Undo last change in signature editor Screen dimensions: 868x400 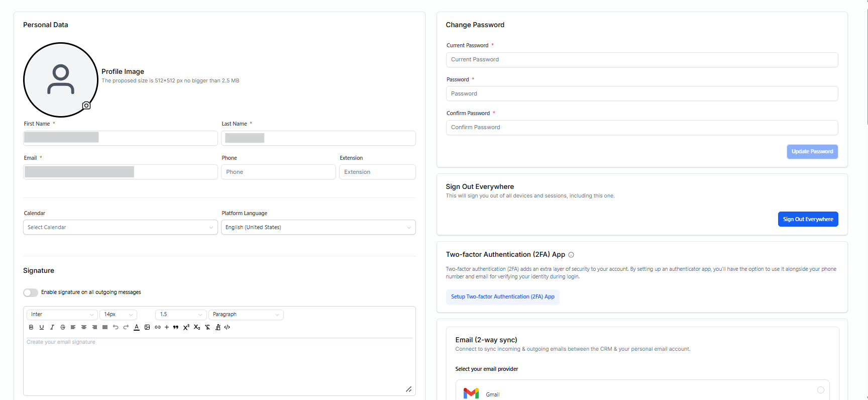click(116, 327)
